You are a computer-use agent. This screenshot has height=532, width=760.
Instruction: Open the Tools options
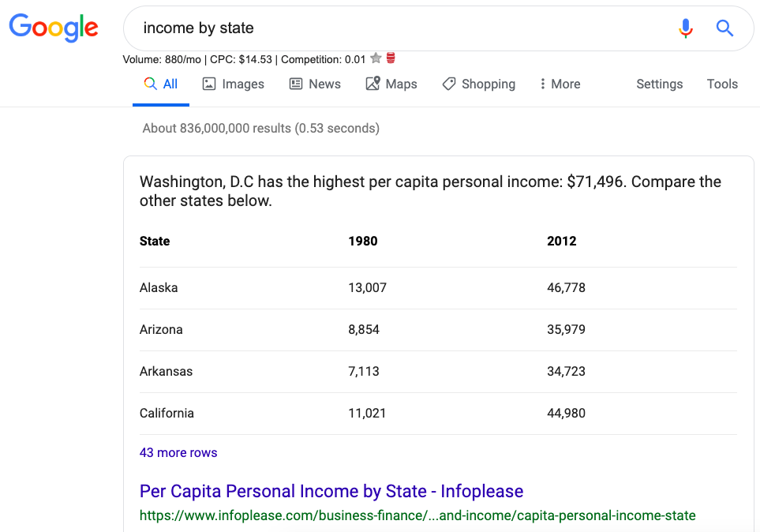coord(722,84)
